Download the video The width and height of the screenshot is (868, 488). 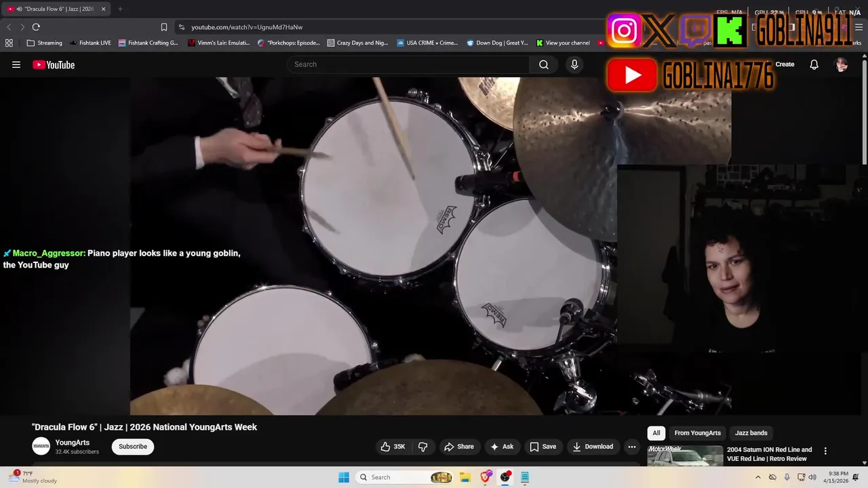(593, 447)
